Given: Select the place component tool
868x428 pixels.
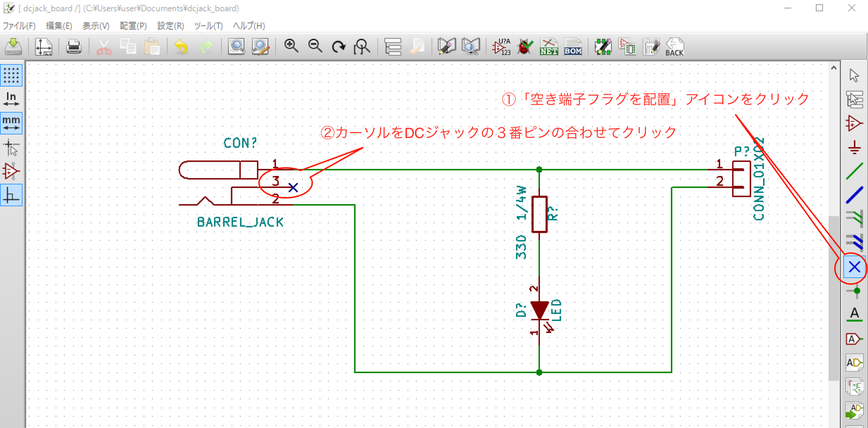Looking at the screenshot, I should (854, 123).
